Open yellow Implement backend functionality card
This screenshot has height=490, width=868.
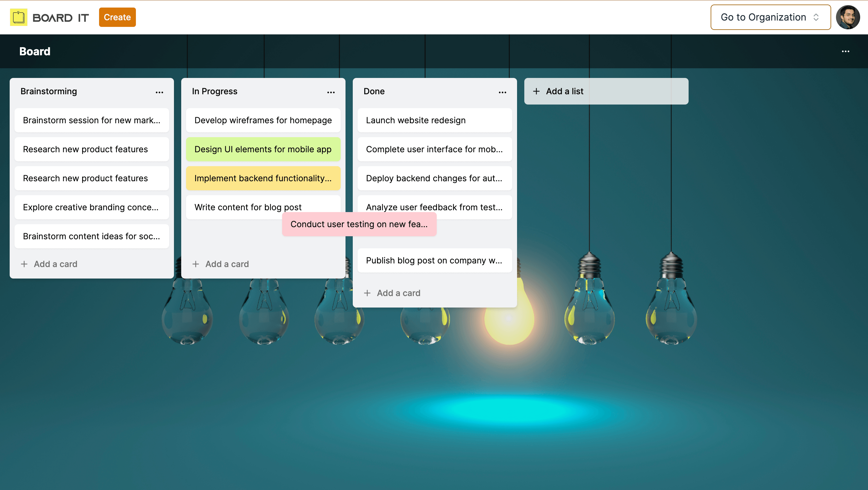pyautogui.click(x=263, y=178)
